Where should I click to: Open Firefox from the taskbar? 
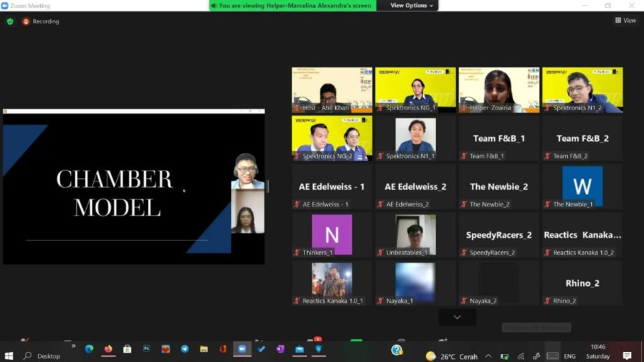(108, 349)
